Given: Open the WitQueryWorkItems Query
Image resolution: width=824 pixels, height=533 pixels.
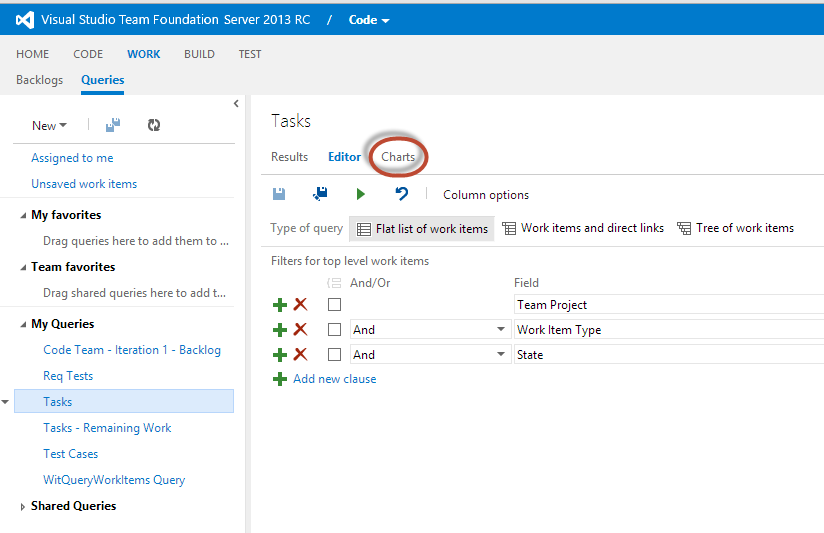Looking at the screenshot, I should pos(114,480).
